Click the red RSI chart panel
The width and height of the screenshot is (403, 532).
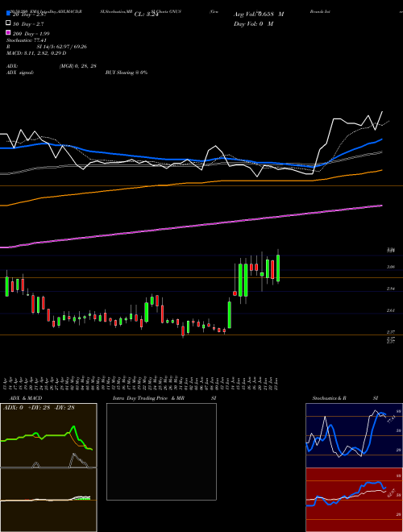[x=354, y=500]
